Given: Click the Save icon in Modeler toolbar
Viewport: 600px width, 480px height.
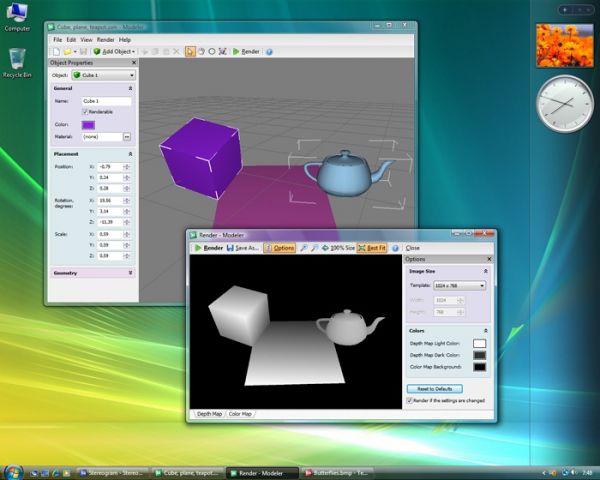Looking at the screenshot, I should (82, 51).
